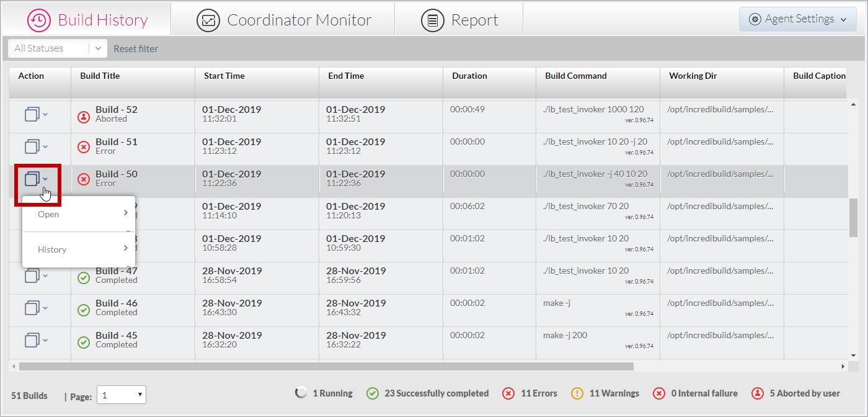
Task: Click the warnings icon in the status bar
Action: [x=577, y=393]
